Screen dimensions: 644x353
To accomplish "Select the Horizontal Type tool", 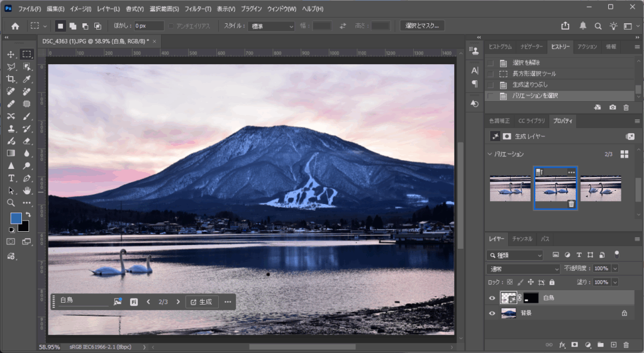I will 11,178.
